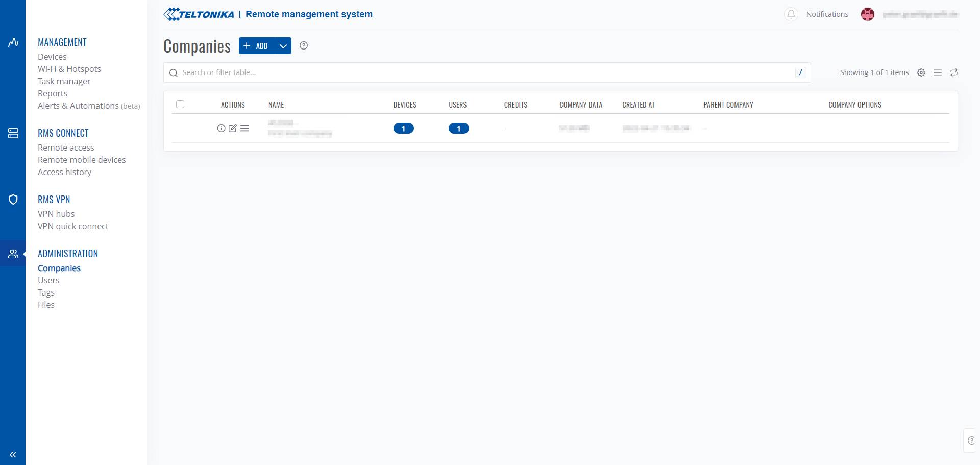Open Access history
The width and height of the screenshot is (980, 465).
[65, 172]
